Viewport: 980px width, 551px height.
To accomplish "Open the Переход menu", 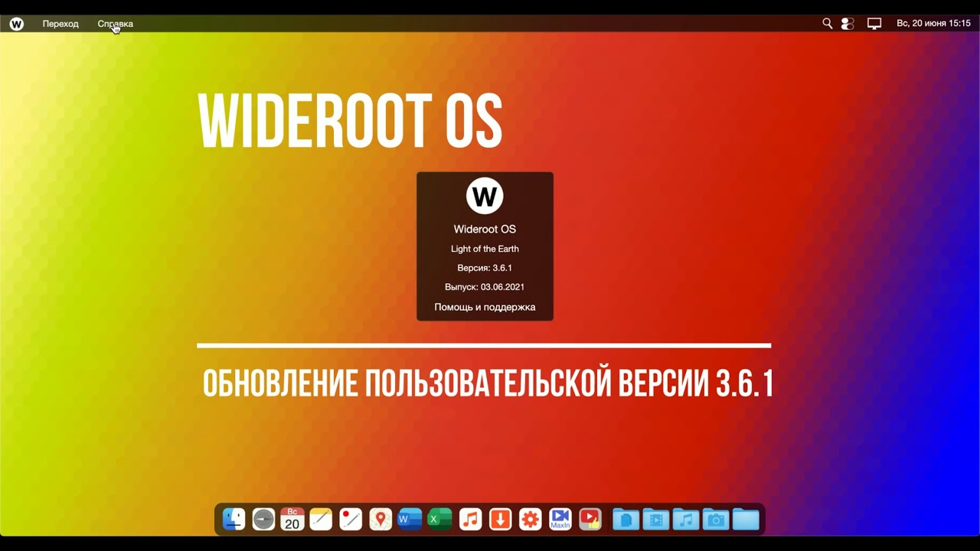I will click(60, 24).
